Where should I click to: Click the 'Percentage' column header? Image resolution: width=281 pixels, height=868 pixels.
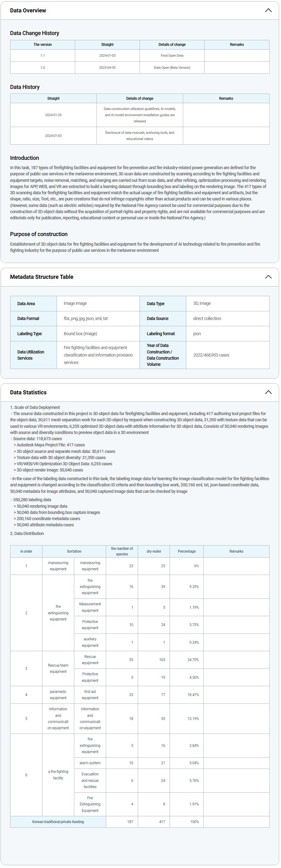[186, 551]
